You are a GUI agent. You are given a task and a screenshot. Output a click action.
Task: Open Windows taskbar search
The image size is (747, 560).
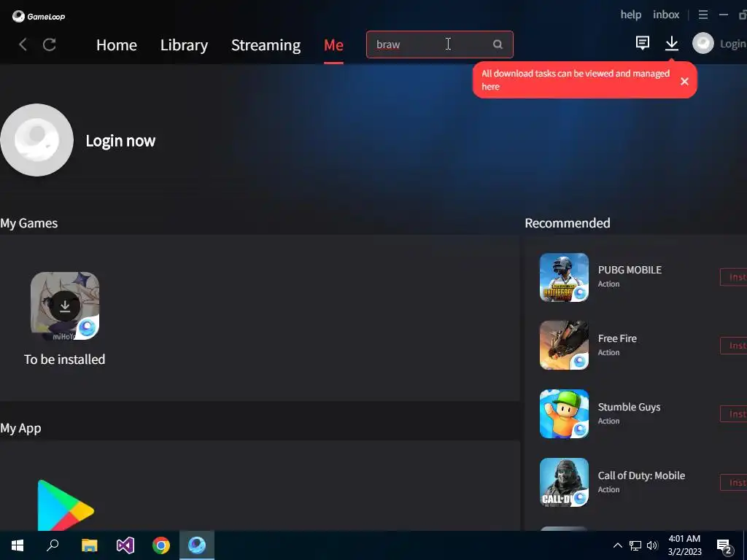[53, 545]
